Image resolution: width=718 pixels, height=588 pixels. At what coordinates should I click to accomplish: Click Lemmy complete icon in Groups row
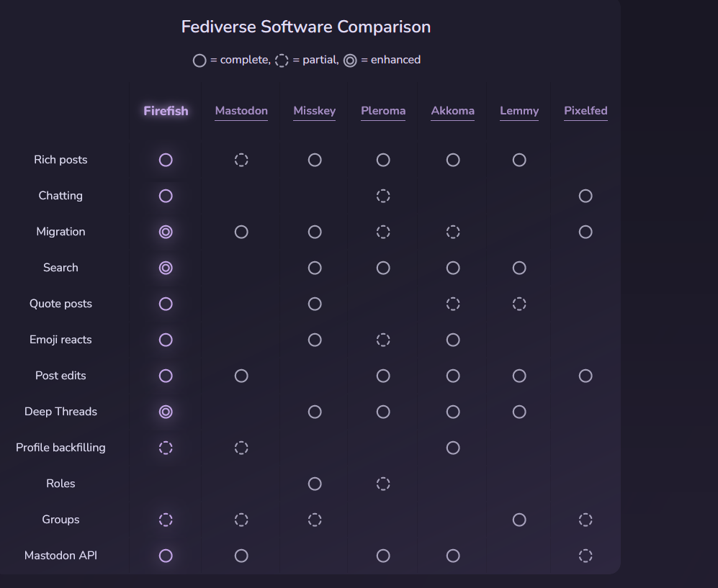519,520
